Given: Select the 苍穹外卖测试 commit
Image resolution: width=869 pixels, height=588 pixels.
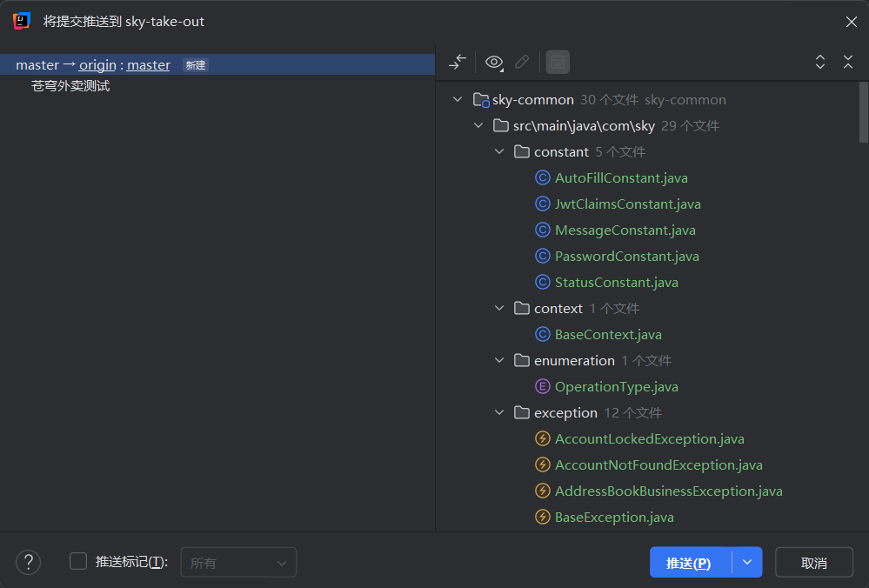Looking at the screenshot, I should 70,86.
